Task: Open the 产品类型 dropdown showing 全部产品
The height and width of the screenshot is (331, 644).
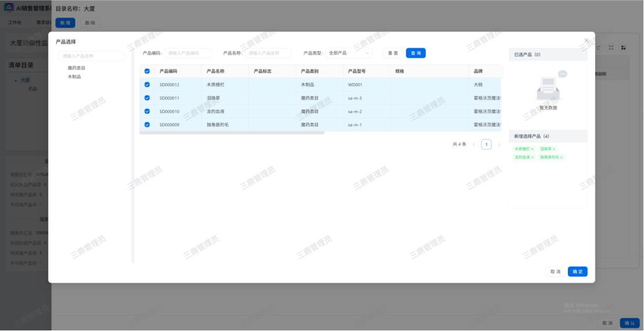Action: point(349,53)
